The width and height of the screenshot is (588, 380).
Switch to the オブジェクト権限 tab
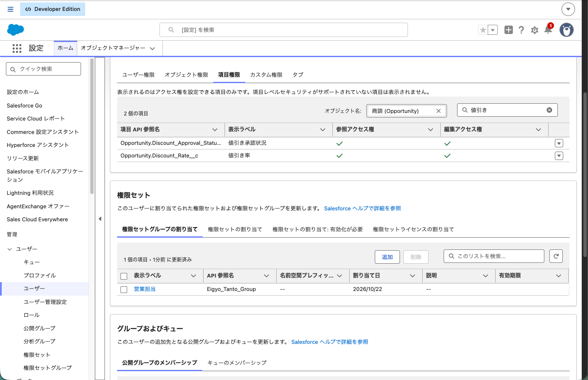(x=186, y=75)
